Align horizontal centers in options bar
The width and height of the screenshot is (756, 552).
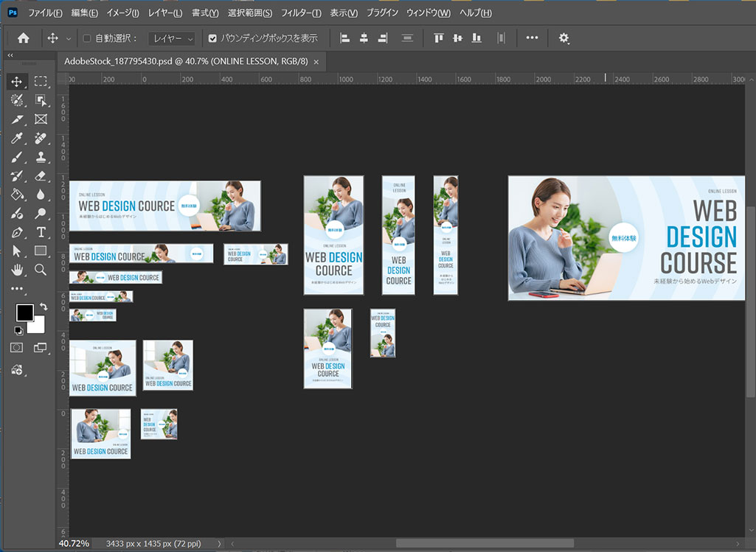364,38
